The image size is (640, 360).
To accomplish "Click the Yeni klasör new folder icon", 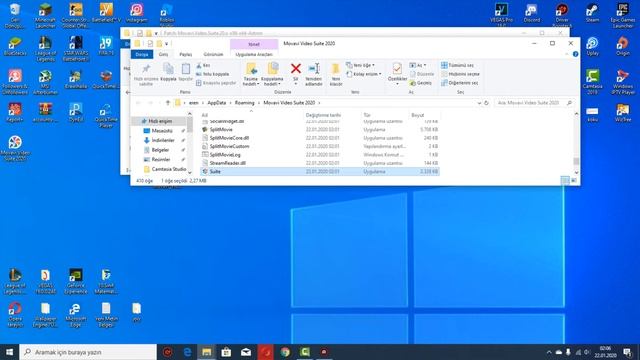I will tap(336, 69).
